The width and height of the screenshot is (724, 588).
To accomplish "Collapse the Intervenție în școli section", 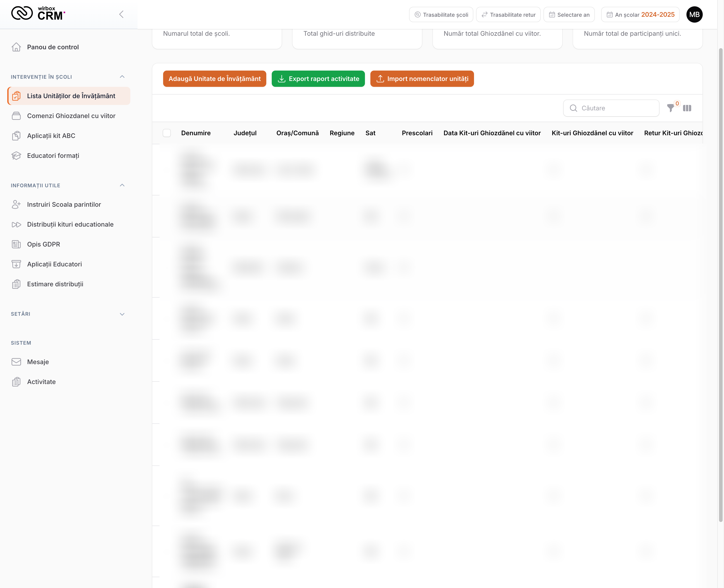I will tap(122, 76).
